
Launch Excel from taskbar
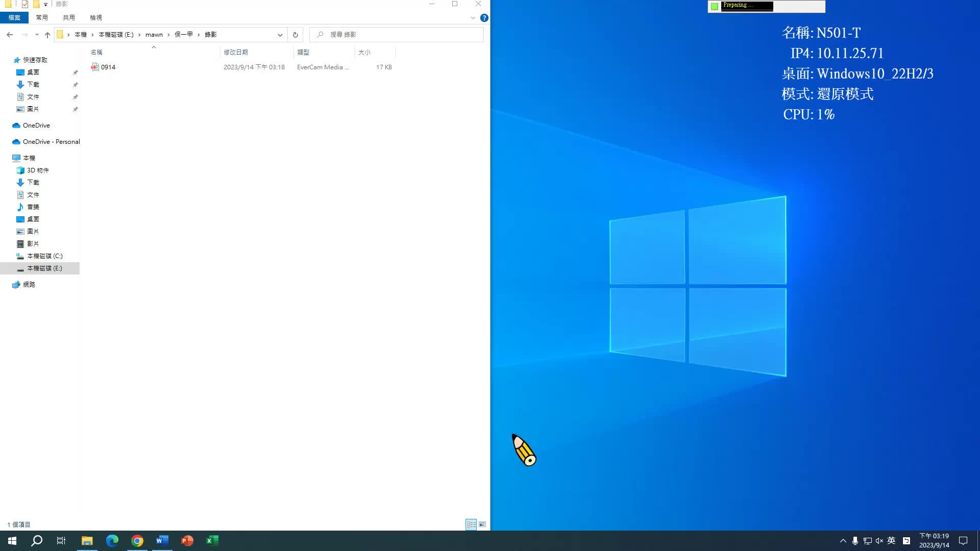(212, 541)
